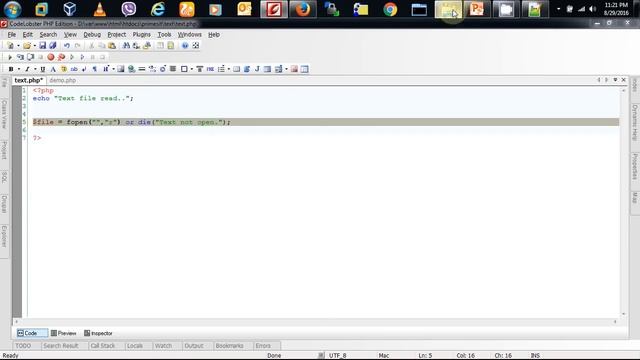This screenshot has height=360, width=640.
Task: Click the J script icon
Action: pos(257,69)
